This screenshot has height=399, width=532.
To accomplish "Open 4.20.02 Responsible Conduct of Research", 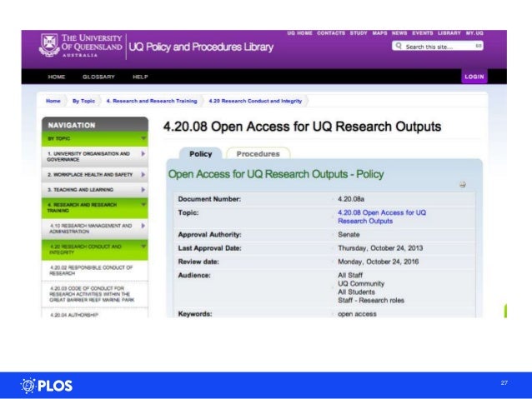I will click(95, 271).
